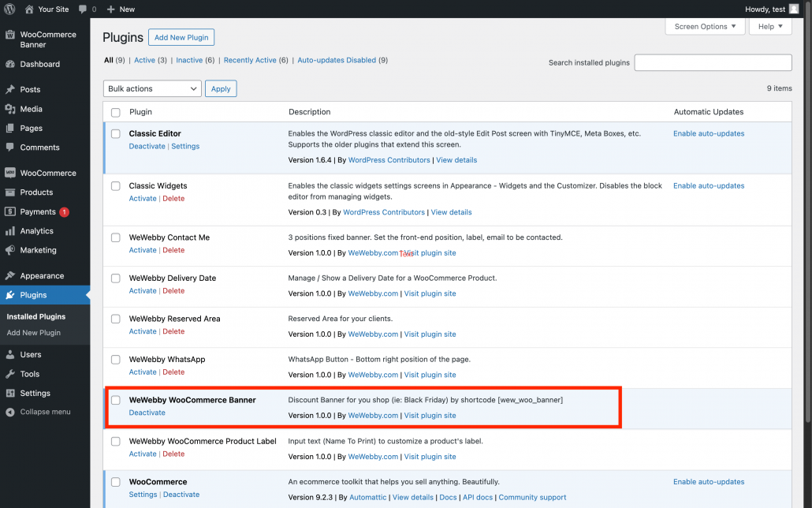This screenshot has height=508, width=812.
Task: Focus the Search installed plugins field
Action: (x=713, y=63)
